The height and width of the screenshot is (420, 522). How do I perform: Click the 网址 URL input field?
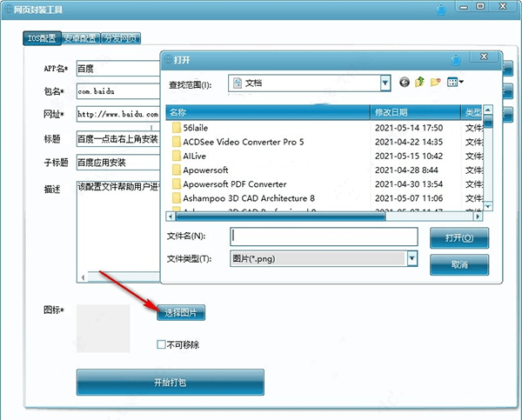[x=118, y=114]
